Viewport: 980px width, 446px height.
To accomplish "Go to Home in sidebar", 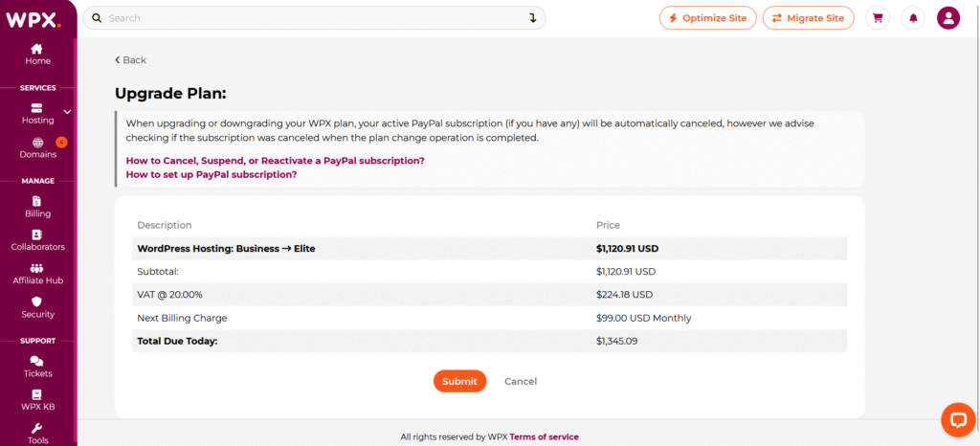I will 37,55.
